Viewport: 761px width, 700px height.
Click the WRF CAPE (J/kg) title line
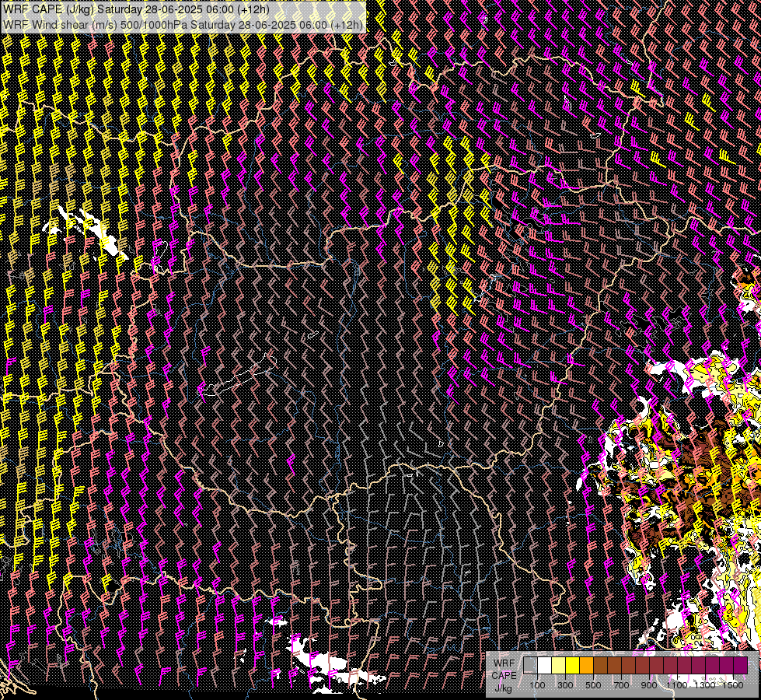(x=136, y=9)
